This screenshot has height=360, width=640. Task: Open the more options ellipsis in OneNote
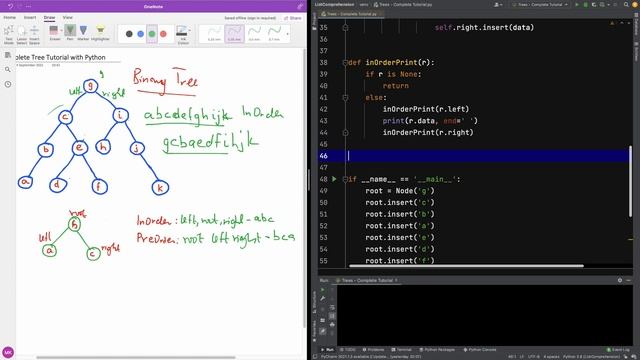[28, 6]
